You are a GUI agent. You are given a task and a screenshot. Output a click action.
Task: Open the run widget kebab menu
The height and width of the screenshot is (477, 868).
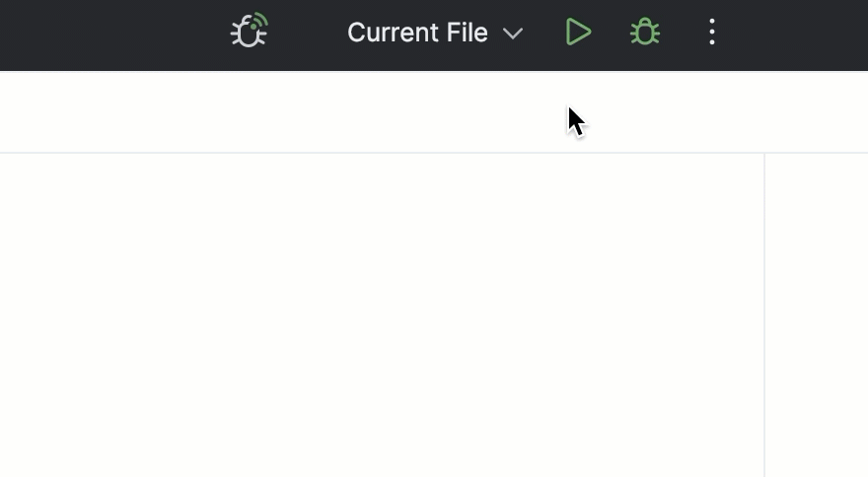click(712, 32)
